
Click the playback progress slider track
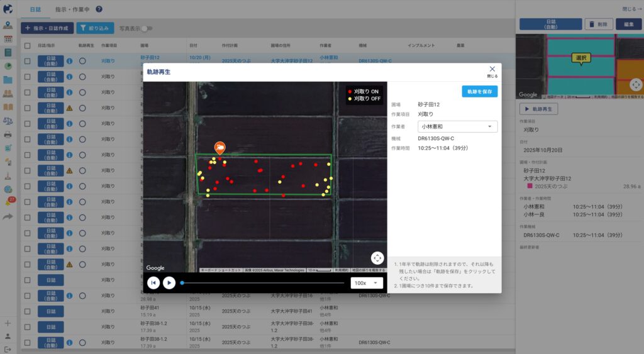pos(264,283)
